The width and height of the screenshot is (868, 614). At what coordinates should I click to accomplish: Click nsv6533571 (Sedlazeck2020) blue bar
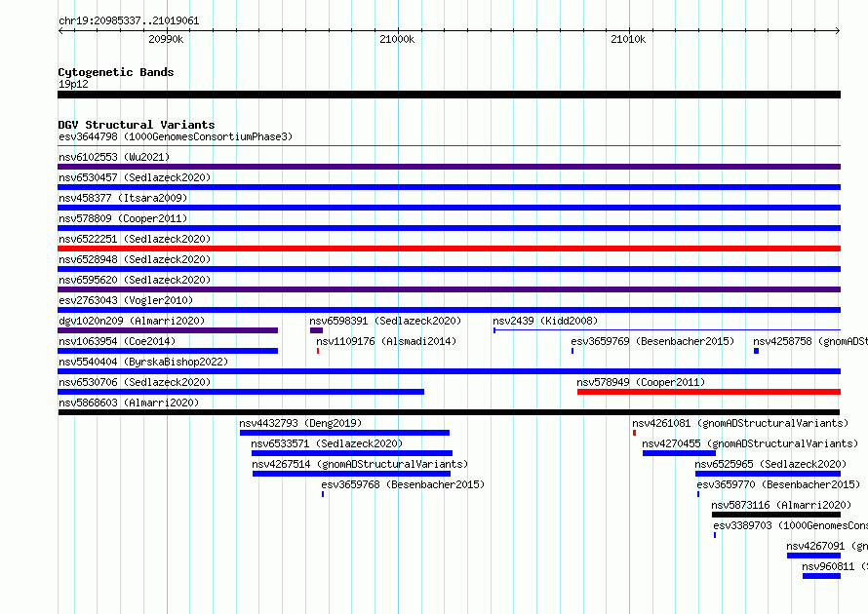352,453
